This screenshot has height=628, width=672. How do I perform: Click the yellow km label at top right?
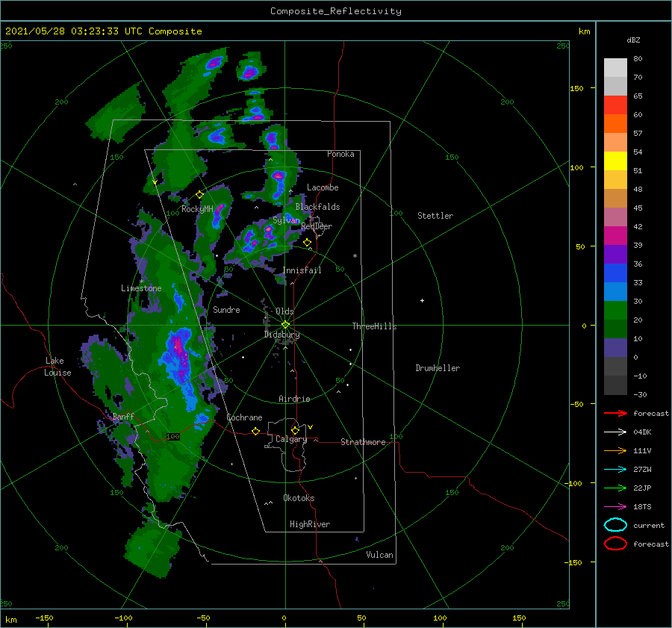click(584, 31)
